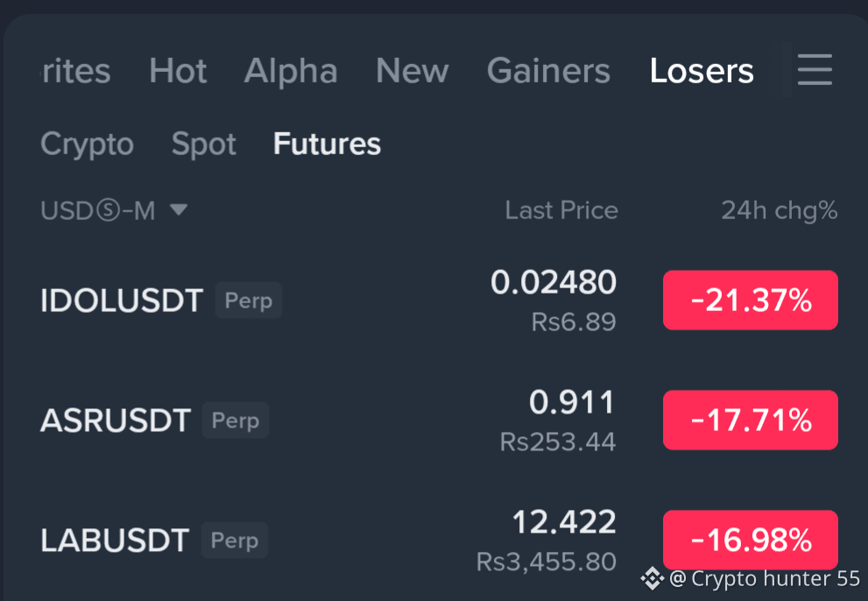Tap the -17.71% change badge
Image resolution: width=868 pixels, height=601 pixels.
point(750,420)
